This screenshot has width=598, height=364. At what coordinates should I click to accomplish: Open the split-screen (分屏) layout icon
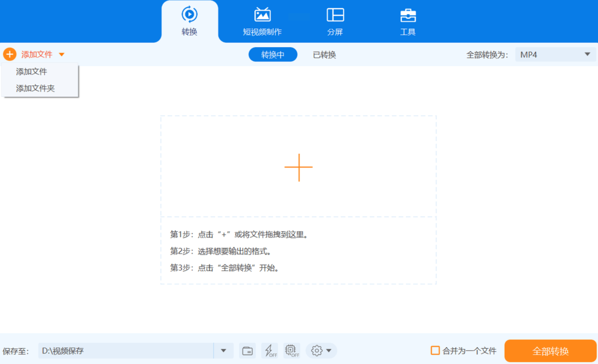335,15
